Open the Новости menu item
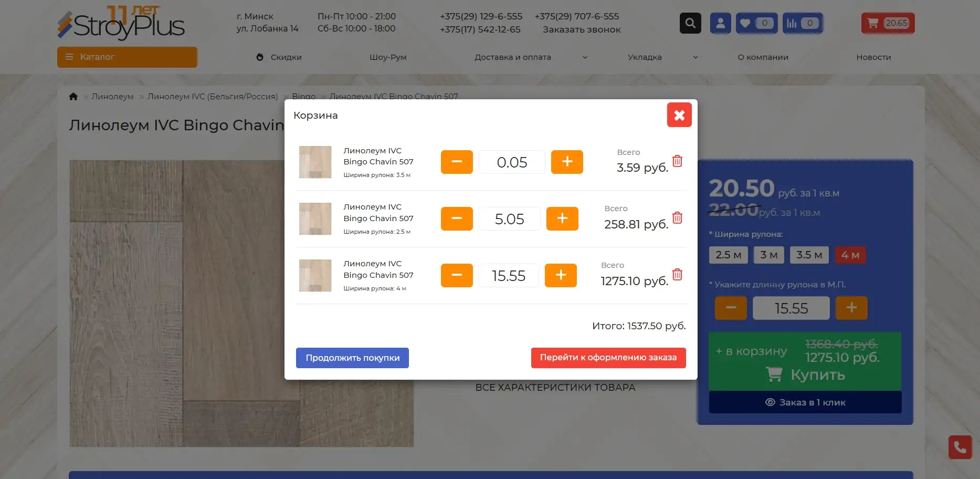 click(x=873, y=57)
